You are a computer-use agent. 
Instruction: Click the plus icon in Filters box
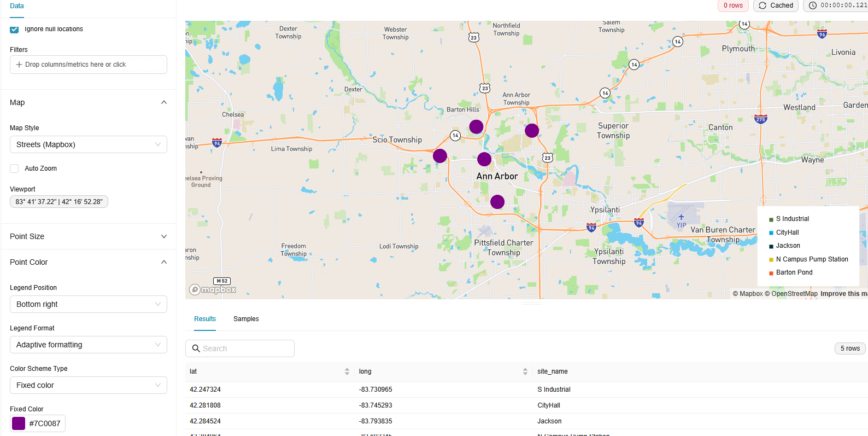[19, 65]
